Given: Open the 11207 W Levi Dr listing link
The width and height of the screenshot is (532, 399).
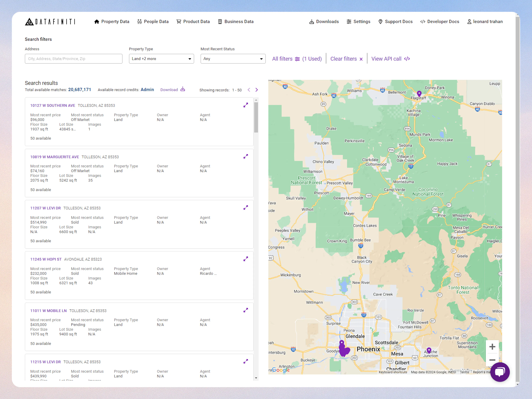Looking at the screenshot, I should point(45,208).
